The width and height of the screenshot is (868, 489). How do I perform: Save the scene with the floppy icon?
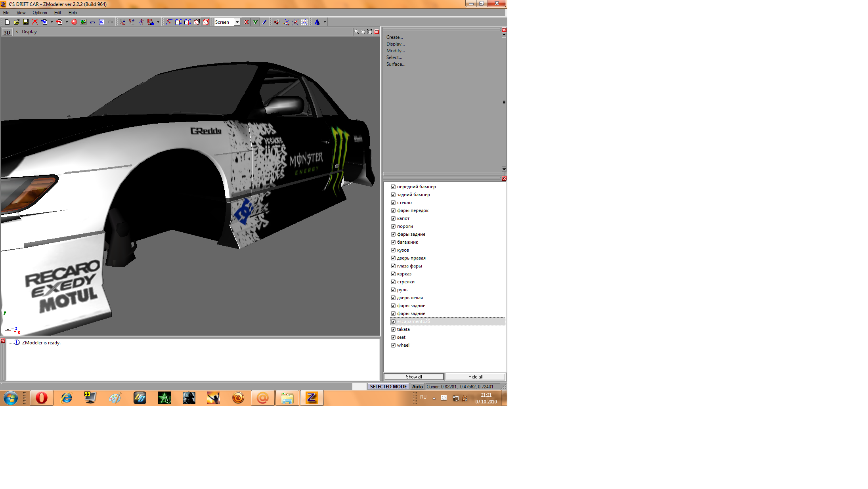(26, 22)
